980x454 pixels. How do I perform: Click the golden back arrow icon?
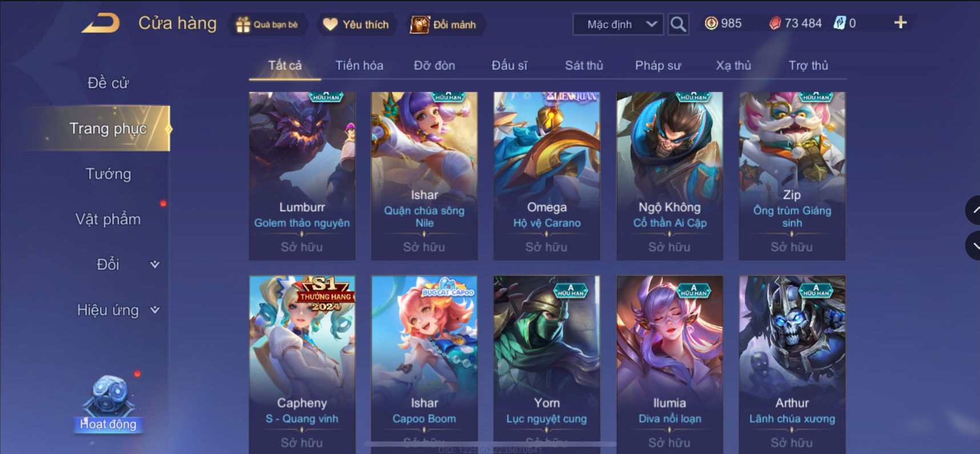(x=100, y=23)
